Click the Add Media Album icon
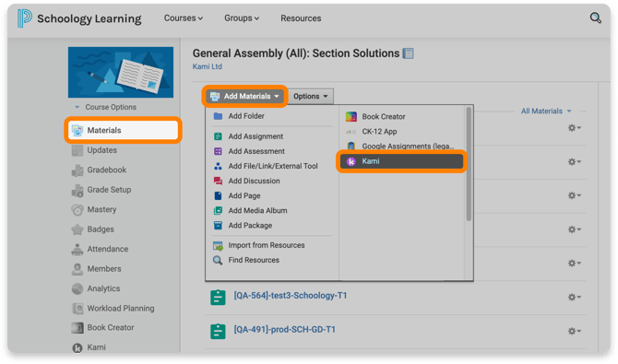Viewport: 618px width, 364px height. (x=218, y=211)
